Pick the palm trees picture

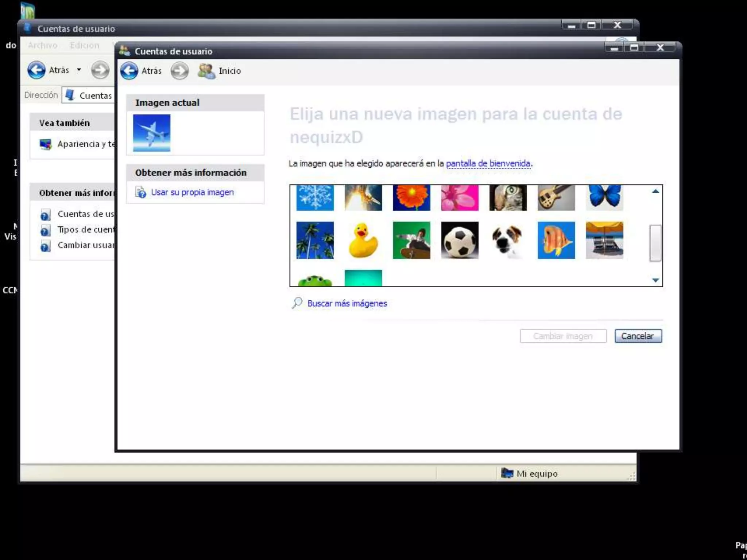coord(315,240)
